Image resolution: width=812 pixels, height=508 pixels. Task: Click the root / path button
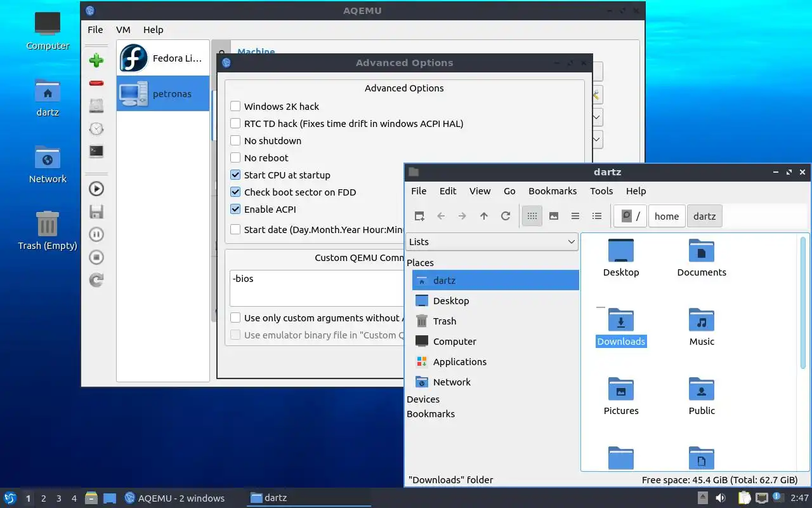[631, 216]
